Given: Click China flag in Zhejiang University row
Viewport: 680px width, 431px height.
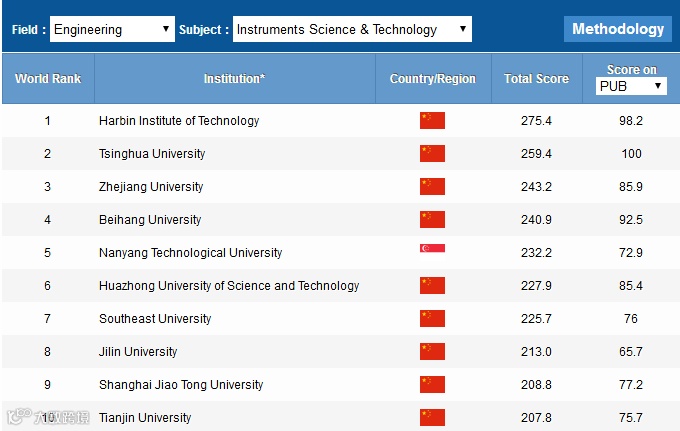Looking at the screenshot, I should [x=432, y=187].
